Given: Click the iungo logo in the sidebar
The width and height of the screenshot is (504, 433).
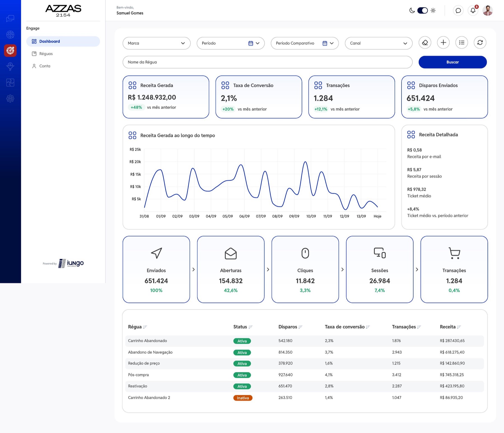Looking at the screenshot, I should coord(71,263).
